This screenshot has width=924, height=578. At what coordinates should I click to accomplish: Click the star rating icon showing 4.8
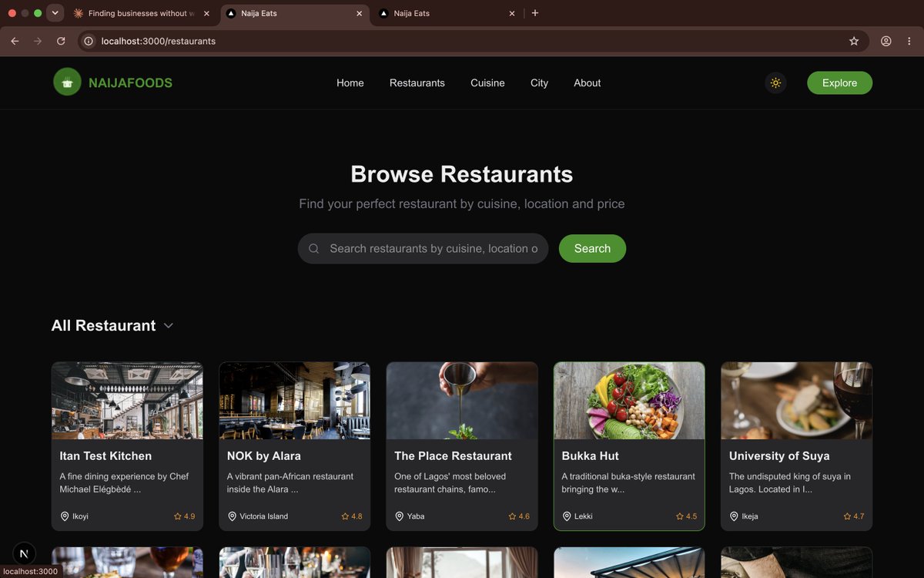(345, 516)
